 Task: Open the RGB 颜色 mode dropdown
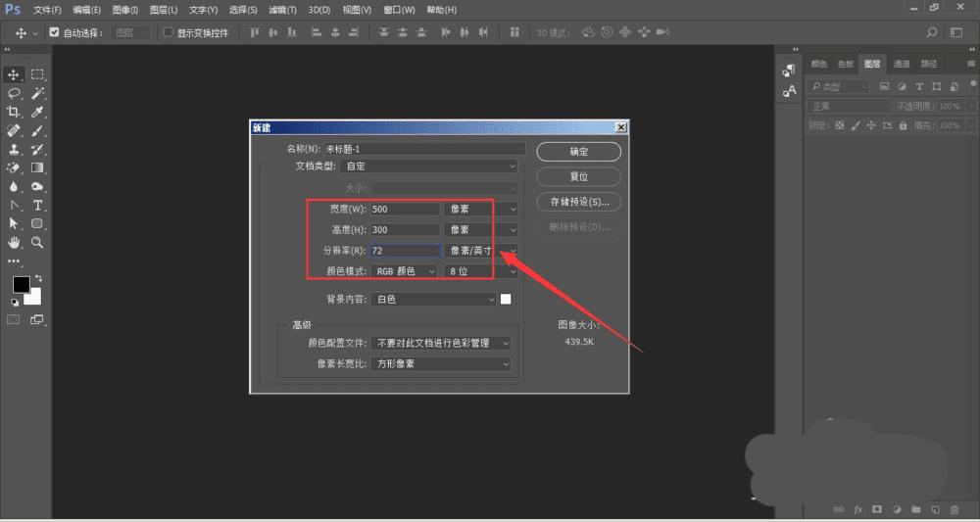point(405,271)
